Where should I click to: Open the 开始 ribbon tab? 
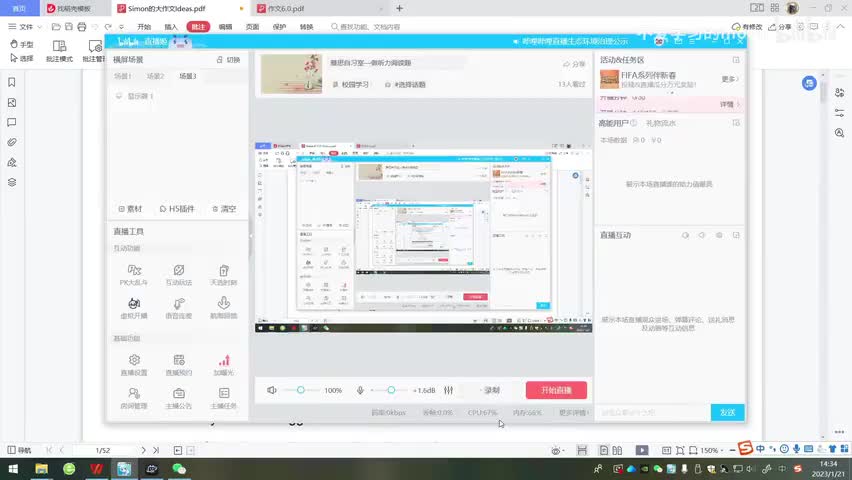pyautogui.click(x=144, y=27)
